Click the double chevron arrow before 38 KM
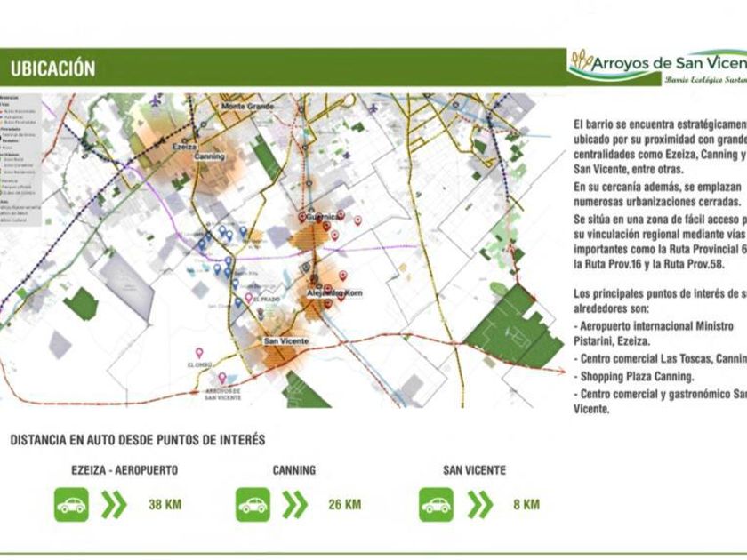 click(115, 505)
